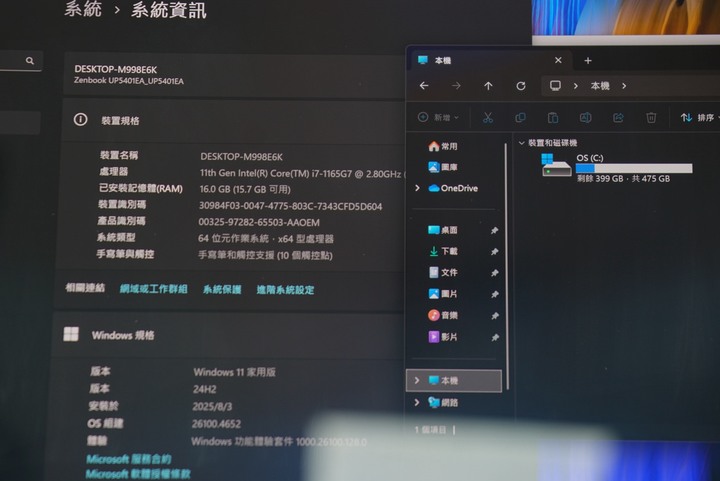Close the 本機 tab
720x481 pixels.
click(x=558, y=60)
